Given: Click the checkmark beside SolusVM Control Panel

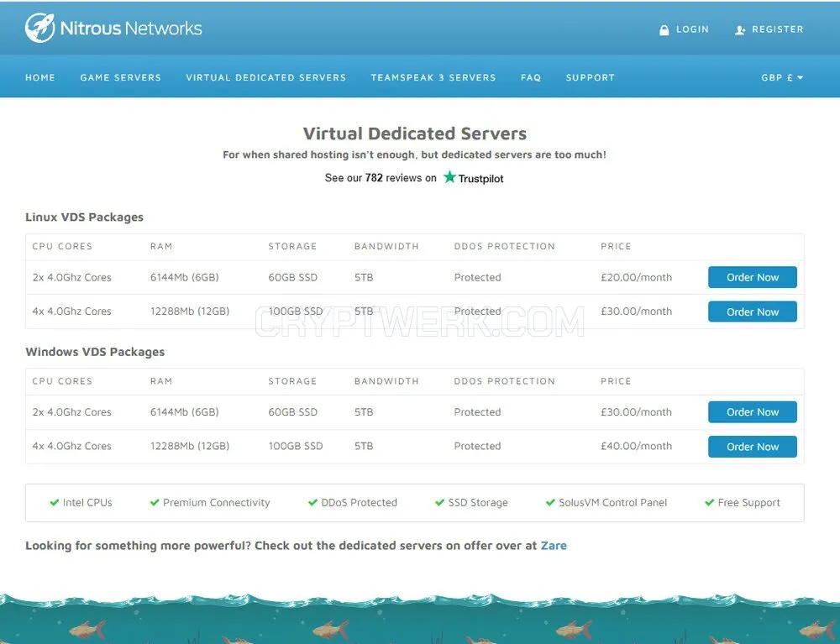Looking at the screenshot, I should click(x=550, y=502).
